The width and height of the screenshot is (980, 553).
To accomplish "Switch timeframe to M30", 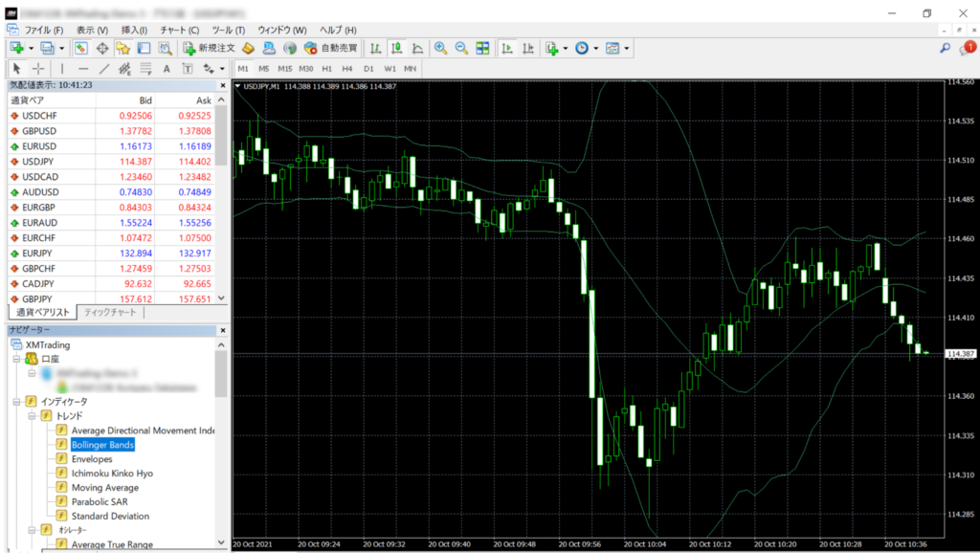I will click(305, 69).
